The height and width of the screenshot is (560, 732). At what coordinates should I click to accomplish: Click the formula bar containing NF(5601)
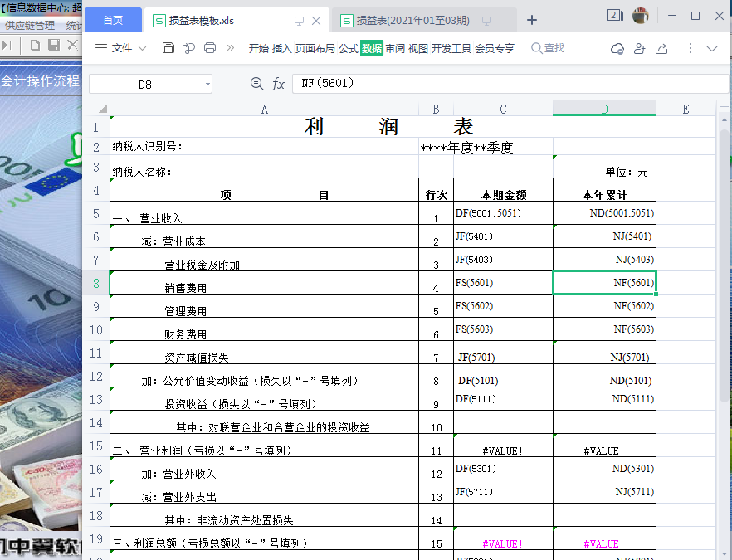point(510,84)
